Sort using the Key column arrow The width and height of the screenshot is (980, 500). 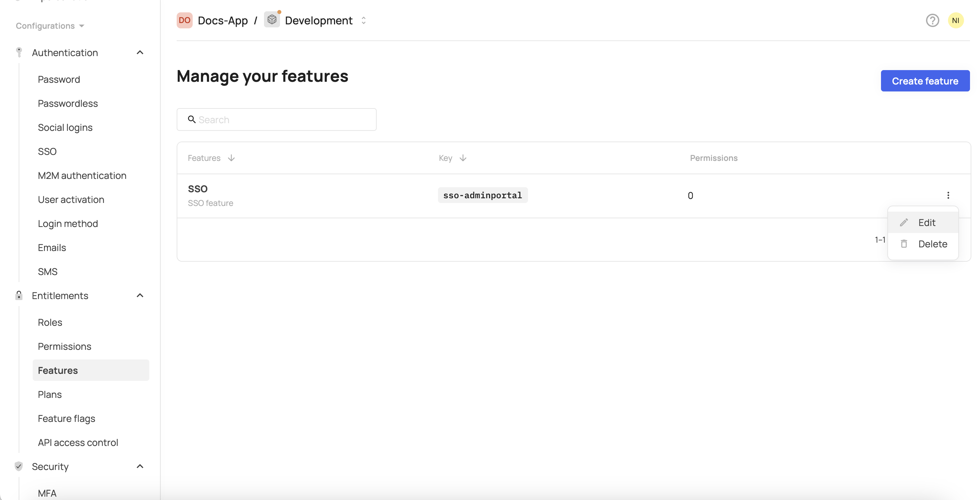[x=463, y=158]
